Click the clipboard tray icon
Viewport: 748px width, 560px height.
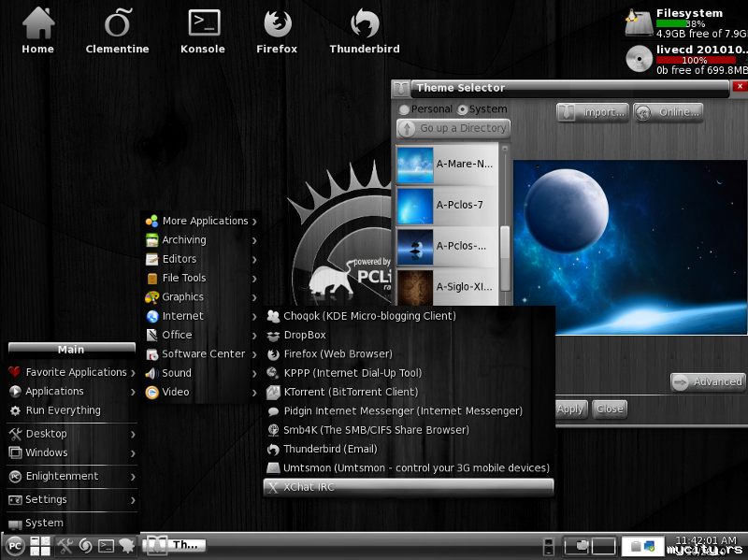635,546
